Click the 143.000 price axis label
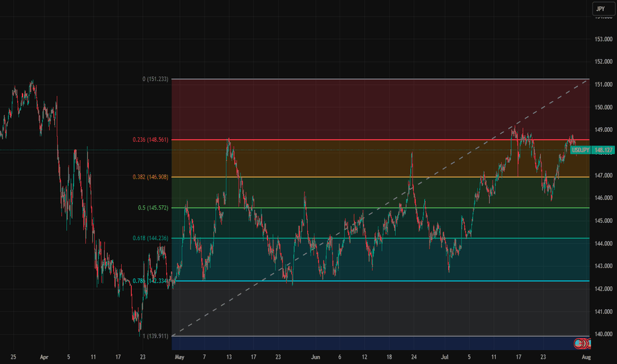 click(604, 265)
